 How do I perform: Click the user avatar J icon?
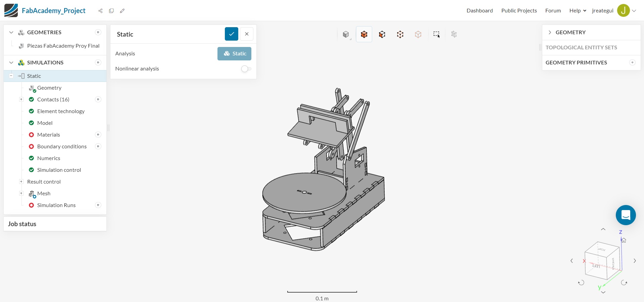(x=624, y=10)
